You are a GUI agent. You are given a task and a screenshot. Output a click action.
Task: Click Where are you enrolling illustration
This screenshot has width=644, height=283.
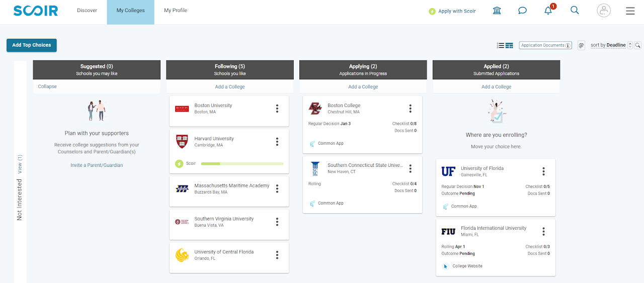(x=496, y=111)
